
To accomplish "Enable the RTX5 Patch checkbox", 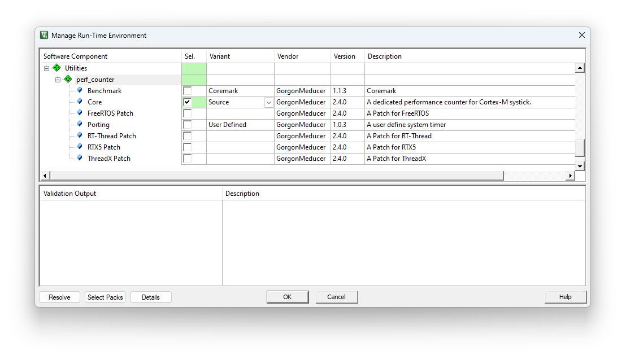I will pos(187,147).
